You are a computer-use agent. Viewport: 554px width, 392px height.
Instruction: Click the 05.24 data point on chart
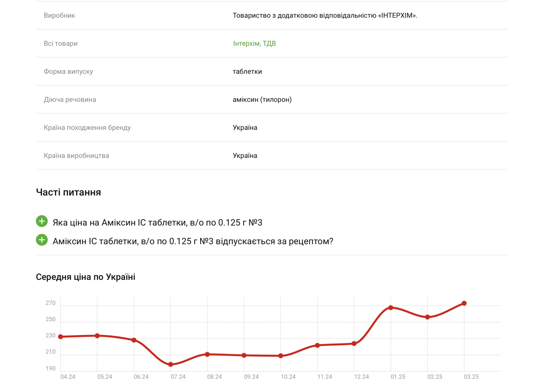[97, 336]
